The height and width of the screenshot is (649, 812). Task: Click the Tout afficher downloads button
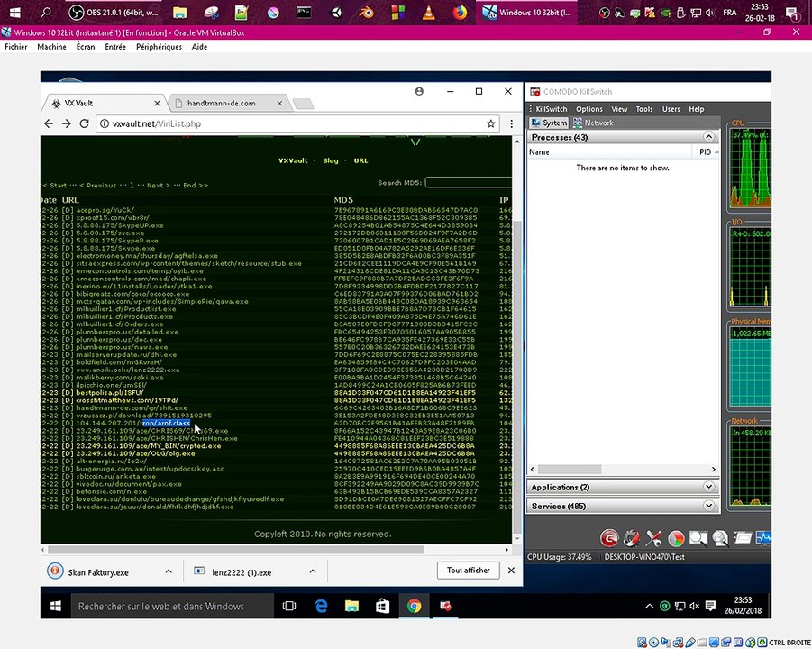click(468, 571)
